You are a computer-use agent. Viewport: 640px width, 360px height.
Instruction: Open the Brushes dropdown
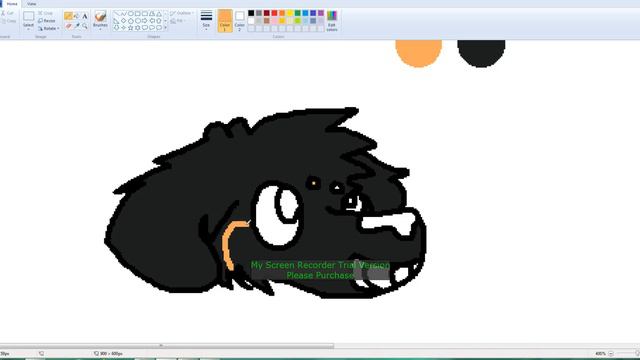click(x=100, y=27)
